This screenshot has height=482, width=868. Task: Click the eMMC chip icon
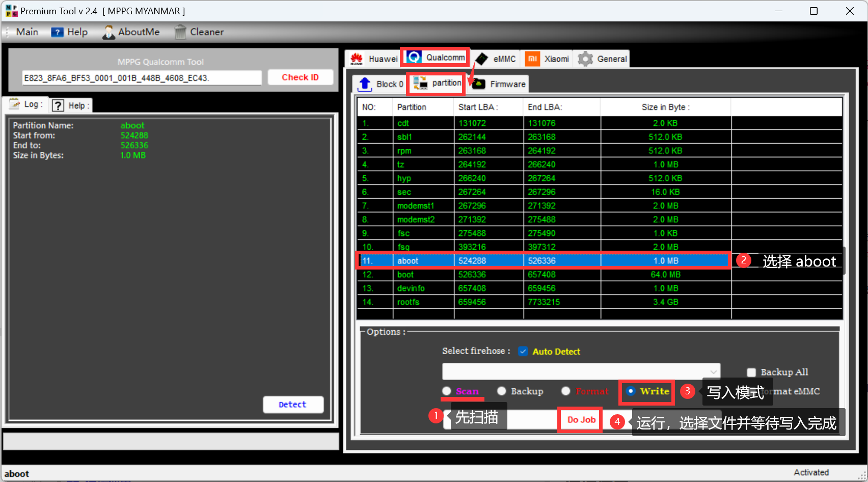click(481, 59)
